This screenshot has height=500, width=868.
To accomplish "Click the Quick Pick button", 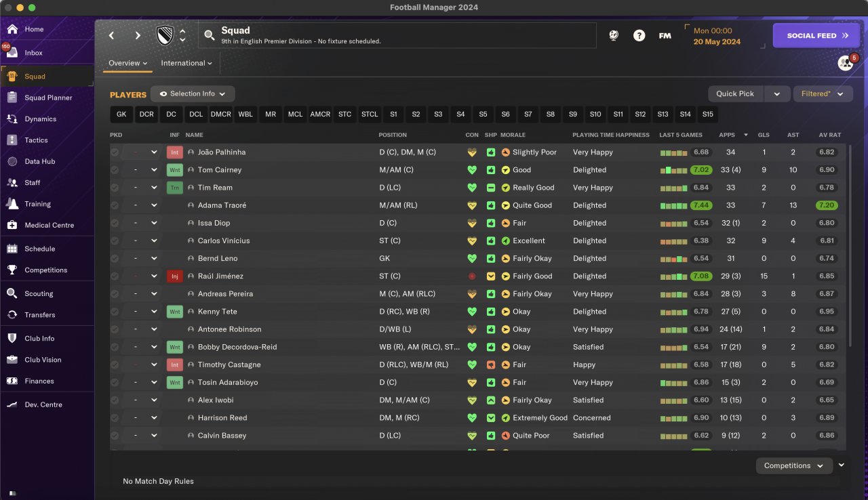I will pos(735,93).
